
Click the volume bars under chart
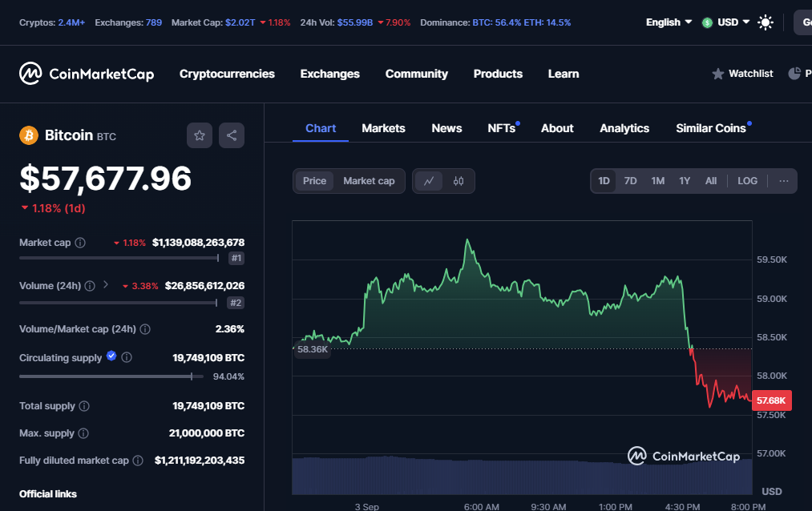pos(522,475)
